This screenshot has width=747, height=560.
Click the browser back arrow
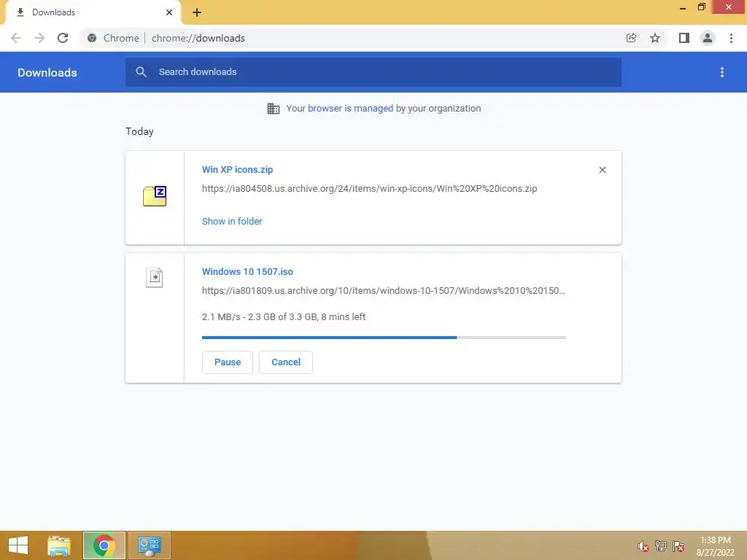point(16,38)
